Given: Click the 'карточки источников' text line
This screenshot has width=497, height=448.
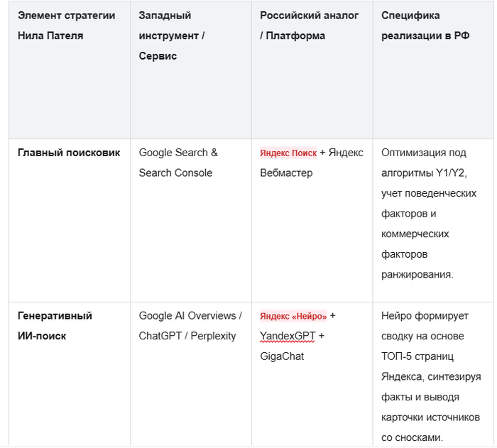Looking at the screenshot, I should tap(430, 417).
